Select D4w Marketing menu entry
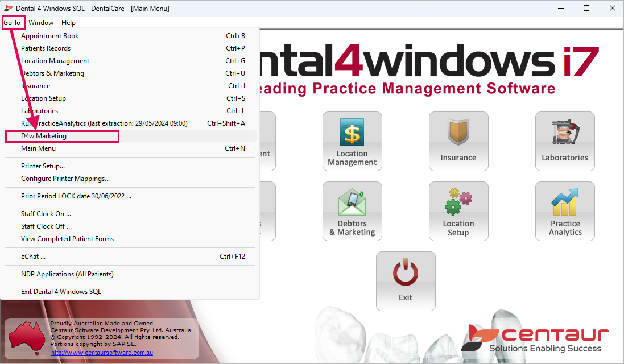Image resolution: width=624 pixels, height=364 pixels. click(x=130, y=136)
